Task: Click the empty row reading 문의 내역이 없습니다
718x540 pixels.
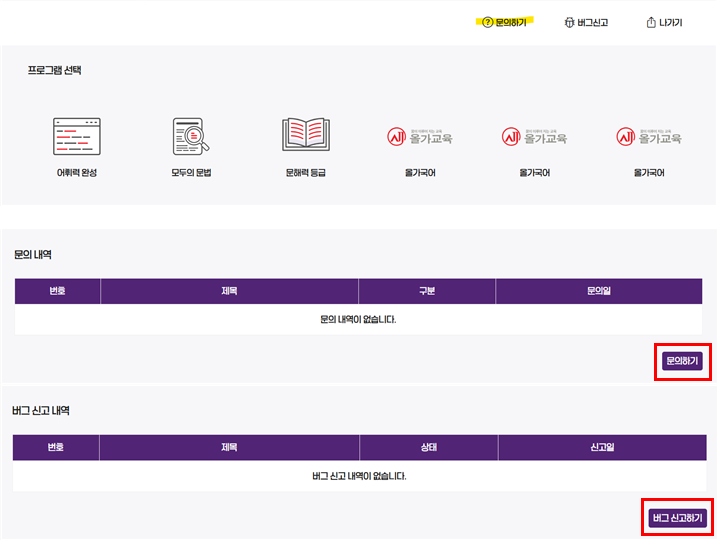Action: [x=359, y=320]
